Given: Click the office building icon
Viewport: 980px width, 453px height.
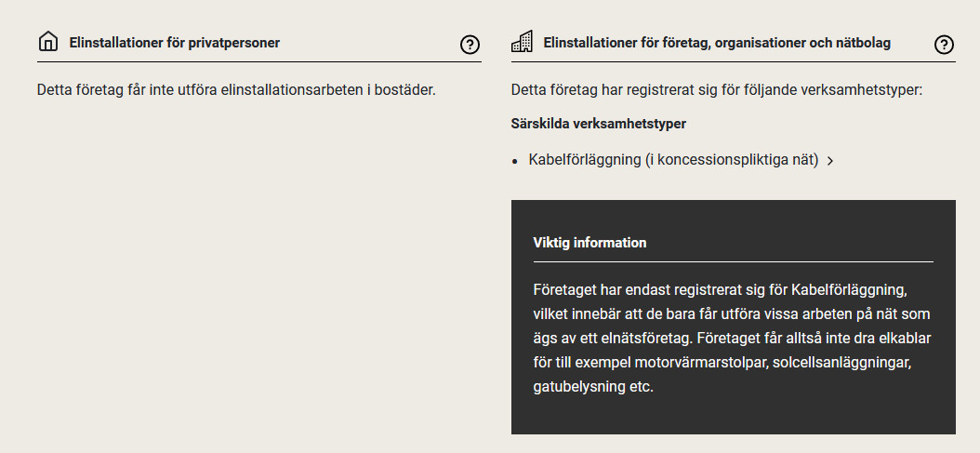Looking at the screenshot, I should coord(523,42).
